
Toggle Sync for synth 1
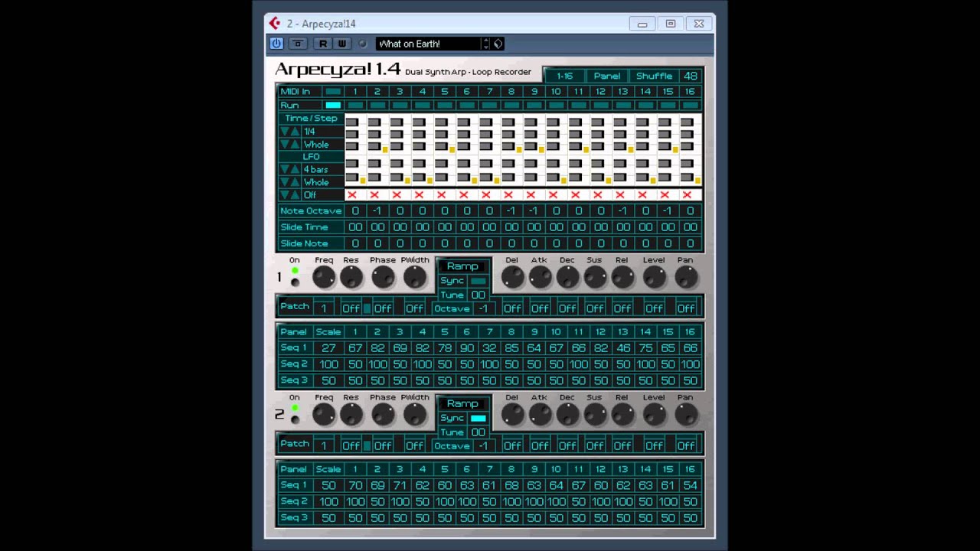click(479, 281)
